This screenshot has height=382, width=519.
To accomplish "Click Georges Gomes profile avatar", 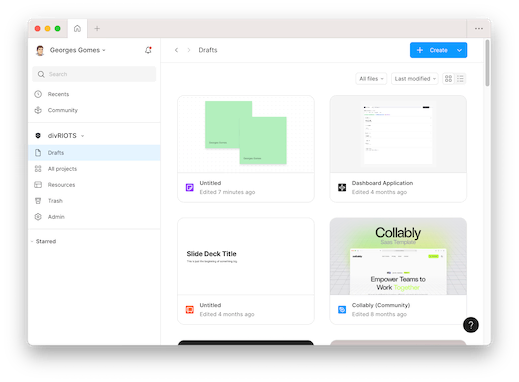I will point(40,50).
